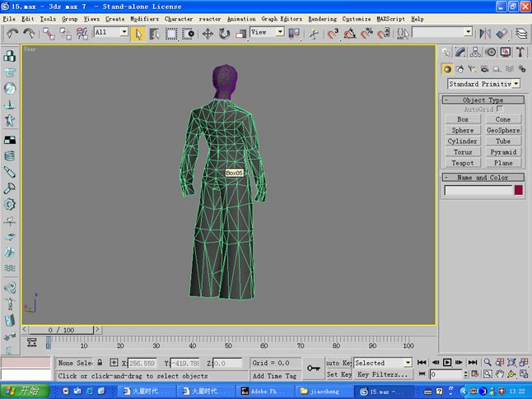Click the Pyramid button
Viewport: 532px width, 399px height.
point(503,152)
